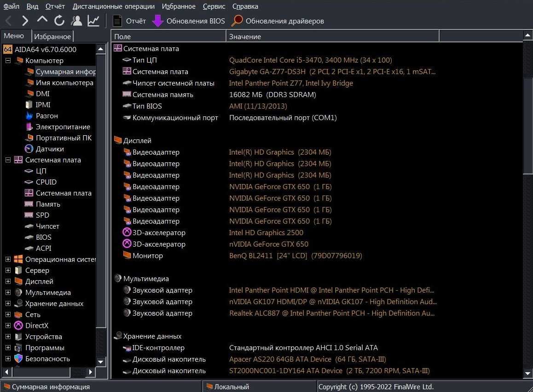Click Intel Panther Point Z77 chipset link
This screenshot has width=533, height=392.
coord(291,83)
